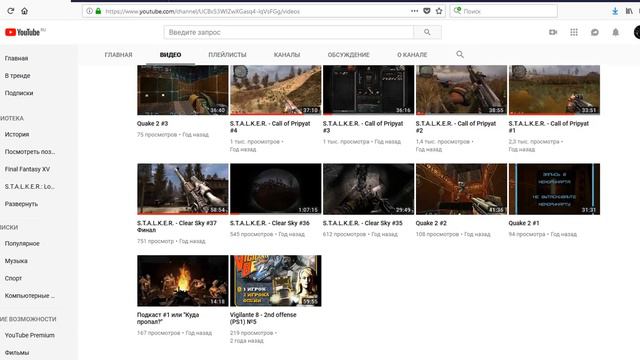This screenshot has height=360, width=640.
Task: Search within the channel using the magnifier icon
Action: click(460, 54)
